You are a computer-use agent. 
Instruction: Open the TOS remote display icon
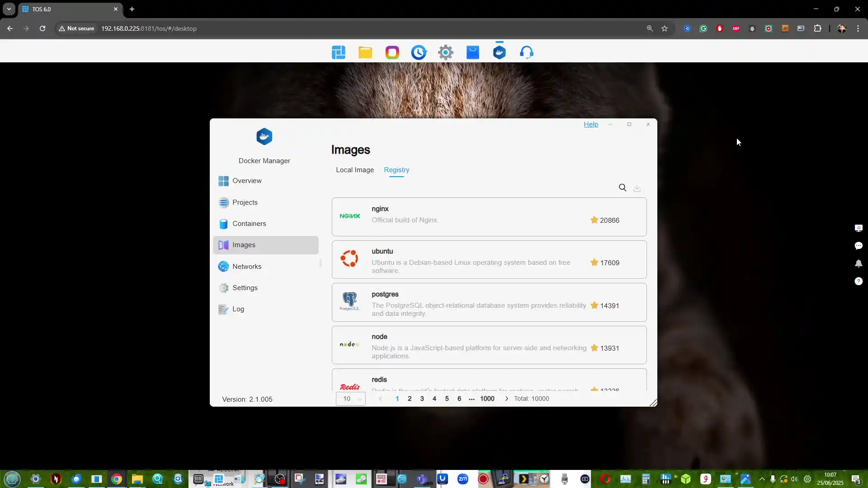(859, 228)
